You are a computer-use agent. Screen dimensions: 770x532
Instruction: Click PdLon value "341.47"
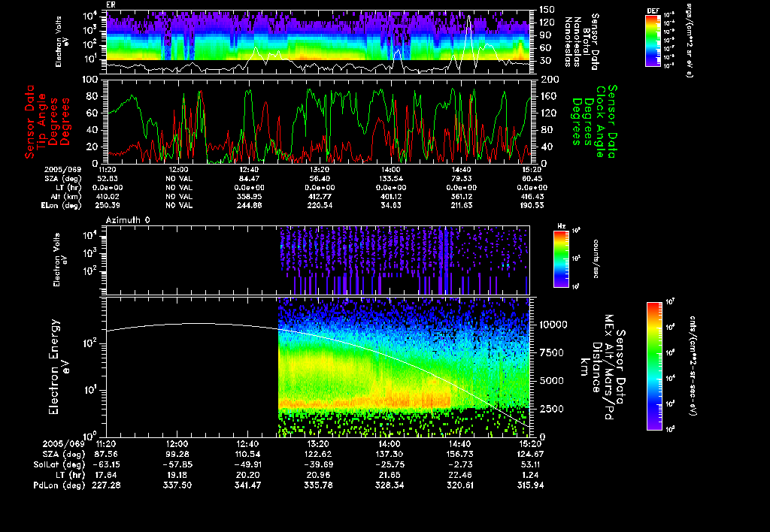(247, 485)
